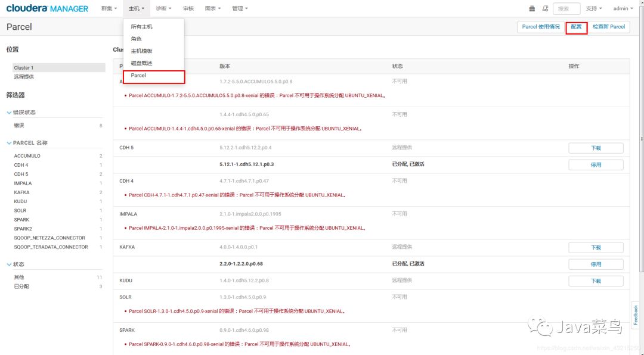Image resolution: width=644 pixels, height=355 pixels.
Task: Click the Parcel 使用情况 button
Action: point(540,27)
